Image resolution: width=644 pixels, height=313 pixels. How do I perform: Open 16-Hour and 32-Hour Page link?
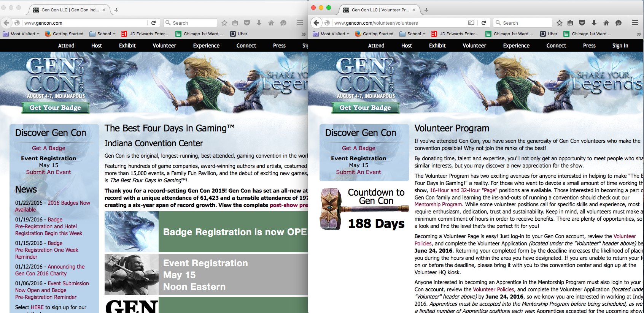coord(464,190)
